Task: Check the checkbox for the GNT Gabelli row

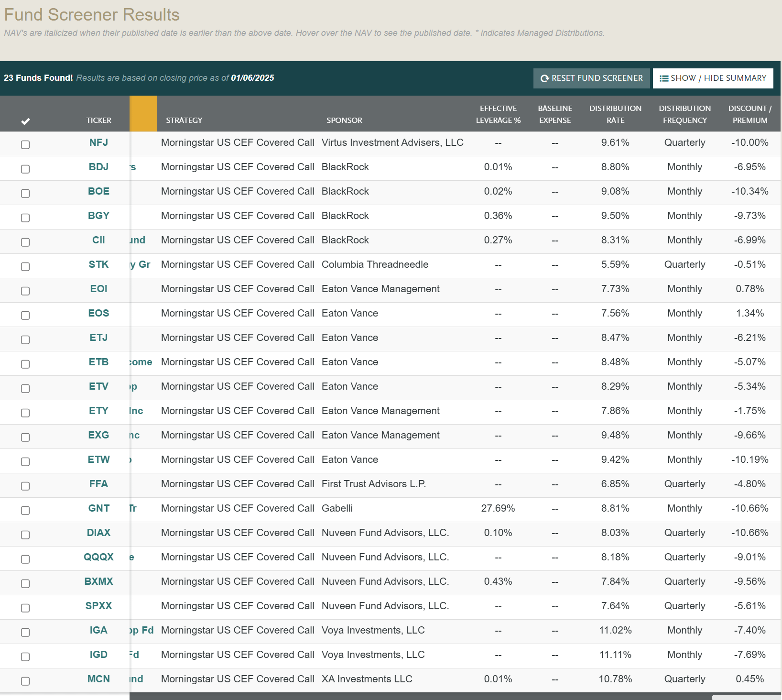Action: tap(25, 510)
